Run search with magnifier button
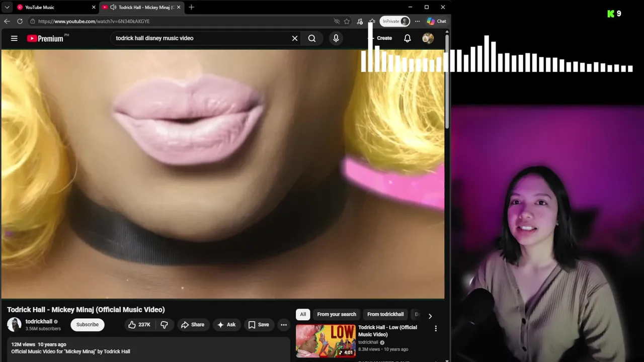The width and height of the screenshot is (644, 362). (312, 38)
